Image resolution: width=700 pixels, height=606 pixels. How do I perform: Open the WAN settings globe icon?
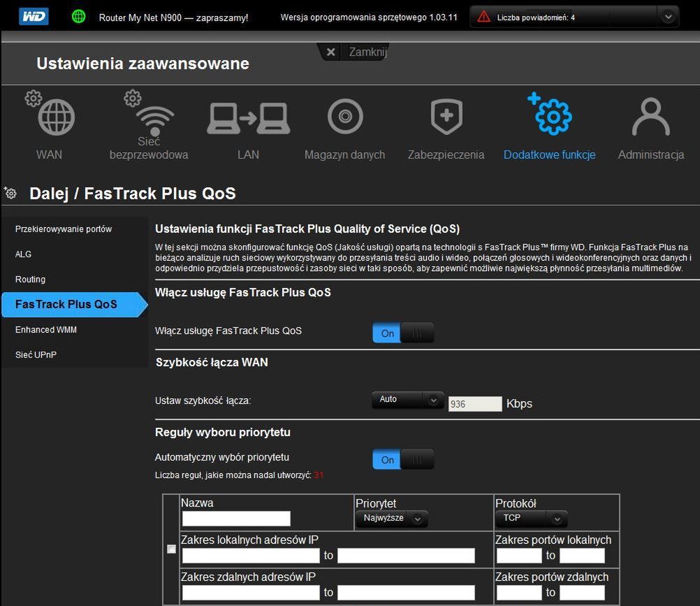point(50,113)
